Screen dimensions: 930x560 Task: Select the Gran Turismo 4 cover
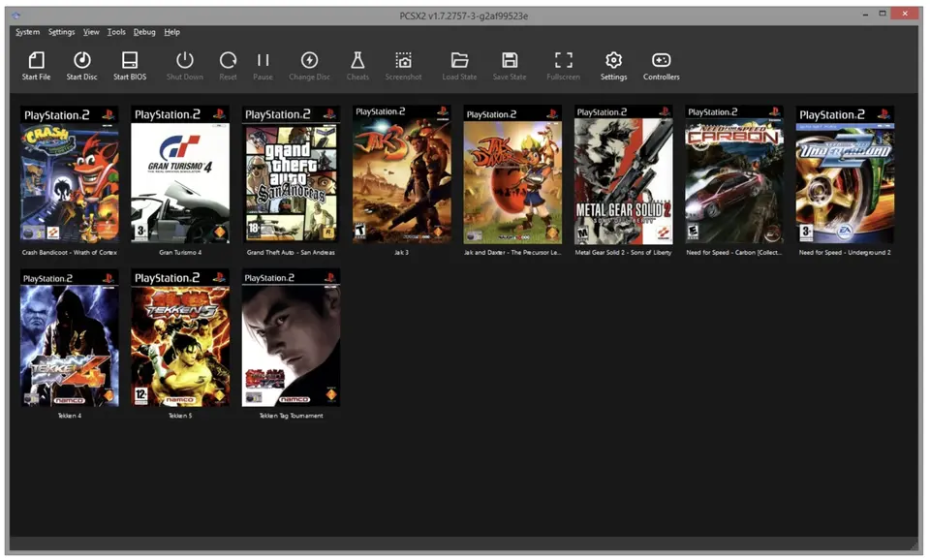(x=180, y=174)
